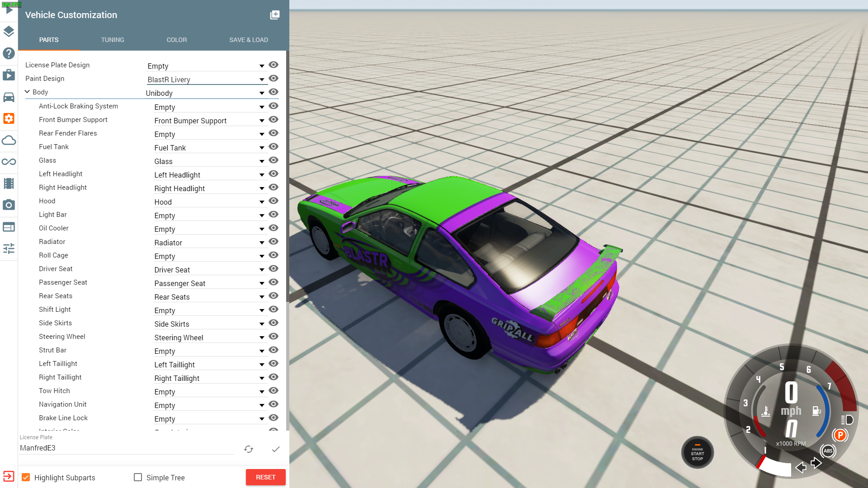Image resolution: width=868 pixels, height=488 pixels.
Task: Open the layers icon in the sidebar
Action: tap(9, 32)
